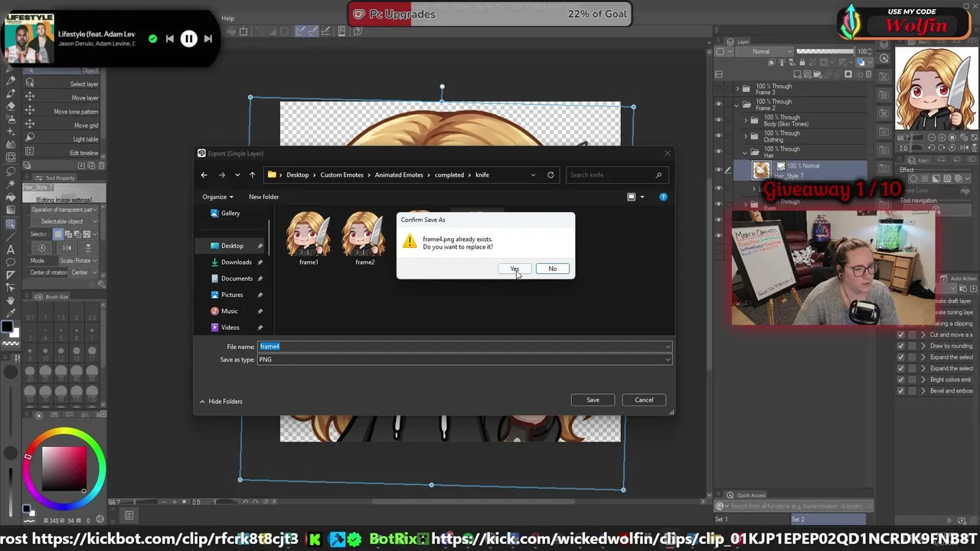Select the Text tool icon
This screenshot has height=551, width=980.
click(11, 249)
